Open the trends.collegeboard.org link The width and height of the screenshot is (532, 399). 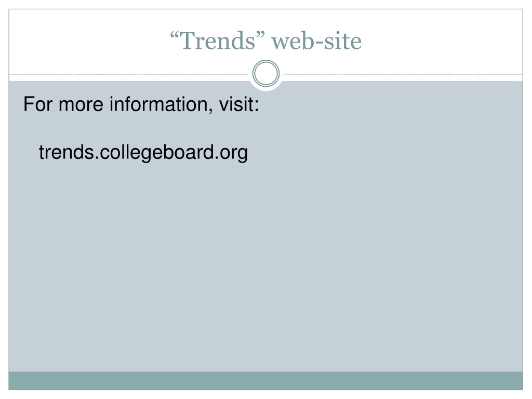[x=143, y=153]
